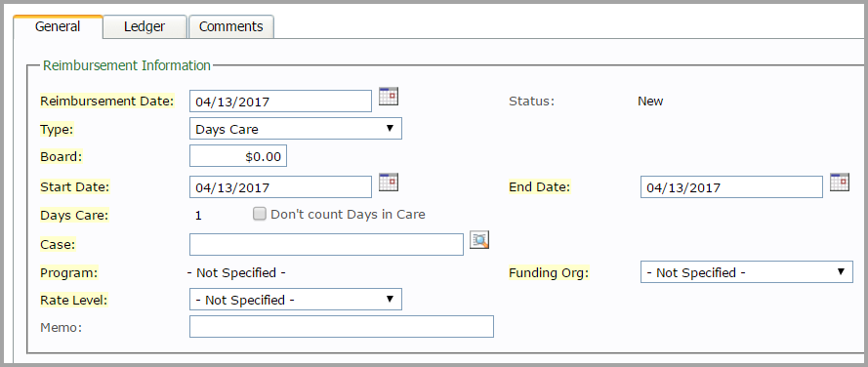Switch to the Ledger tab
868x367 pixels.
(x=145, y=26)
